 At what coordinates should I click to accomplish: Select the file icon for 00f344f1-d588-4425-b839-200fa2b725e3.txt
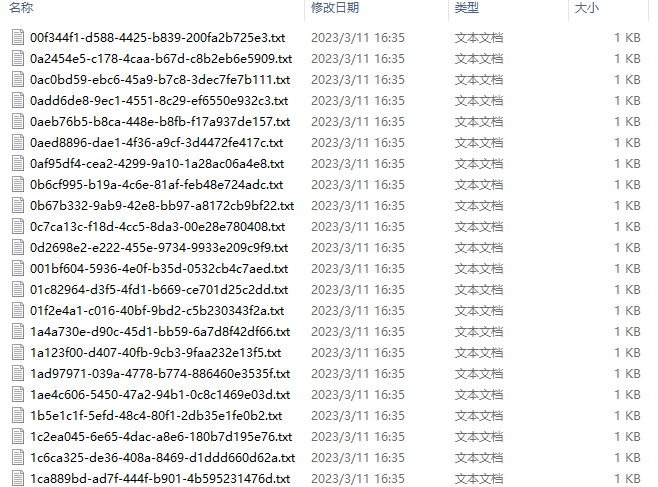(18, 37)
